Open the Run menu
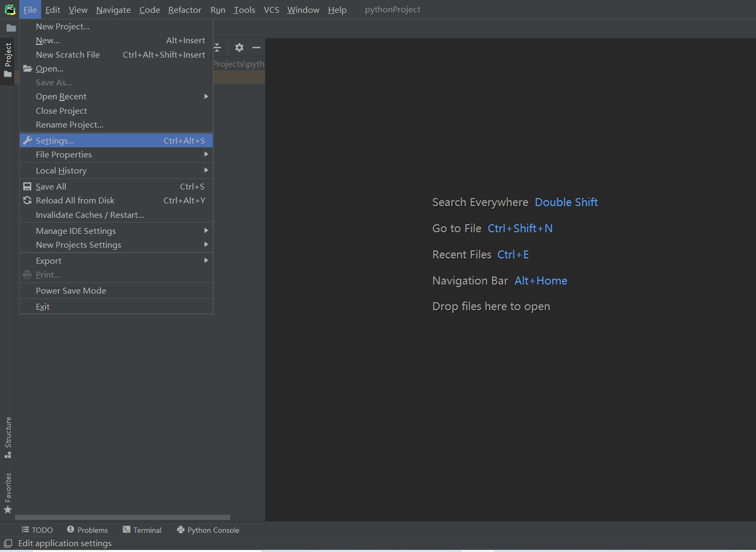756x552 pixels. 218,10
